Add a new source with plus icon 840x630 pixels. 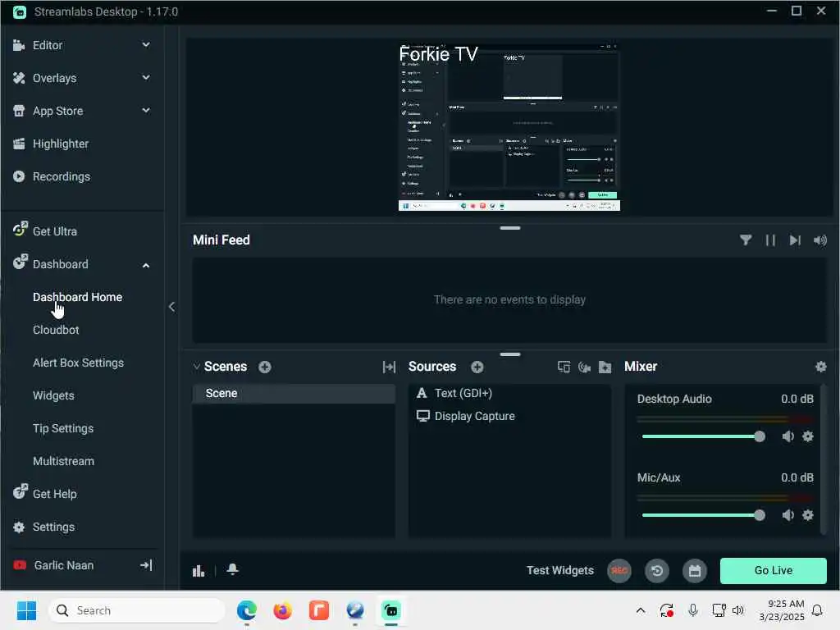click(477, 367)
